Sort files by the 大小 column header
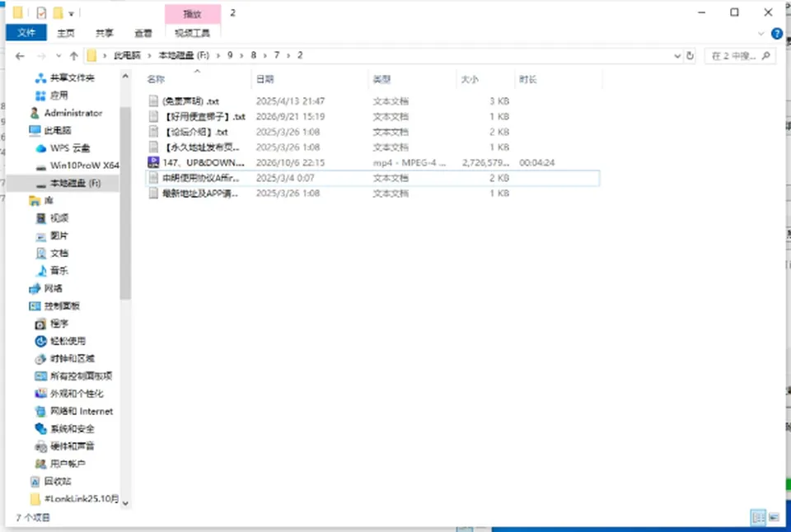Image resolution: width=791 pixels, height=532 pixels. [x=486, y=79]
